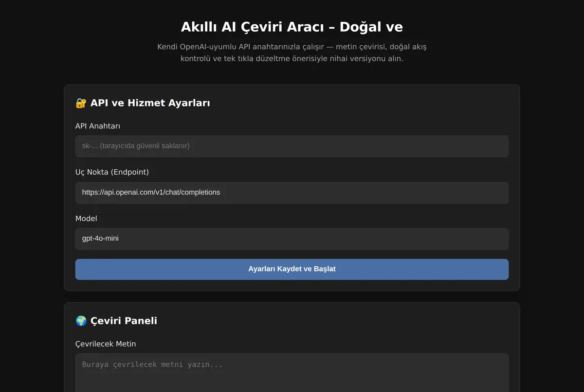Click the lock icon beside API ve Hizmet Ayarları
This screenshot has width=584, height=392.
point(81,103)
